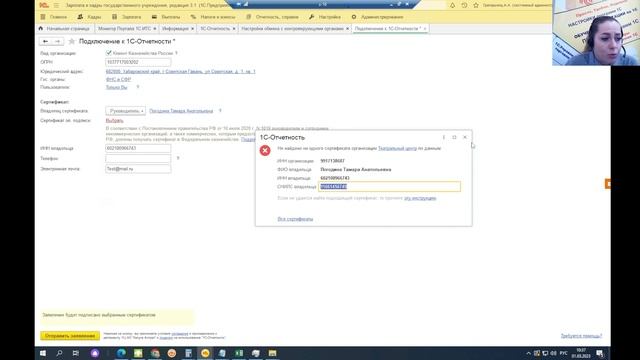Open Excel from taskbar

point(239,353)
